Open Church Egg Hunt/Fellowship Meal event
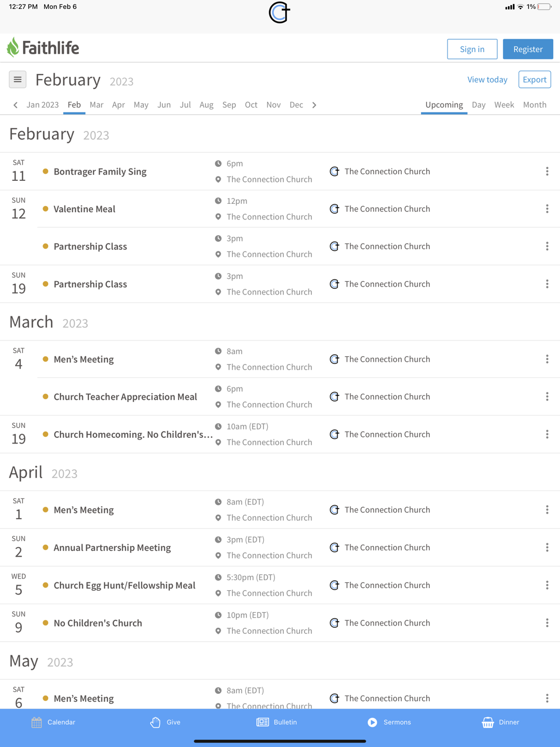Viewport: 560px width, 747px height. tap(124, 585)
